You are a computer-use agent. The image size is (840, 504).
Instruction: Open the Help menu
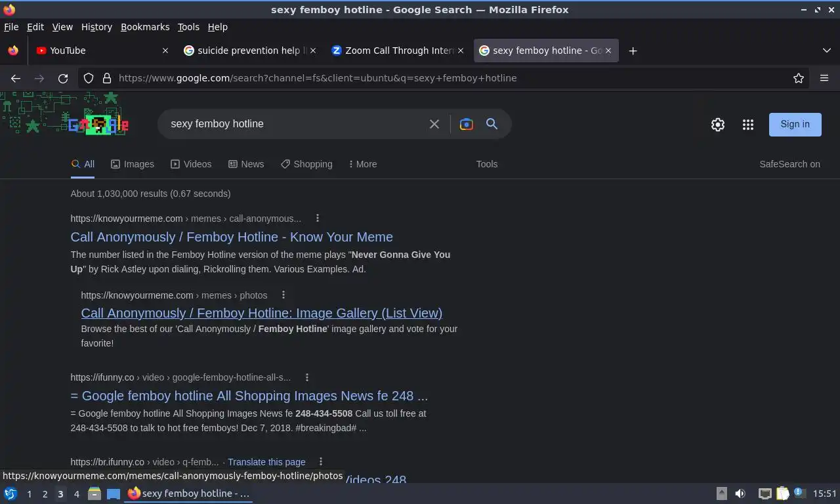point(218,27)
